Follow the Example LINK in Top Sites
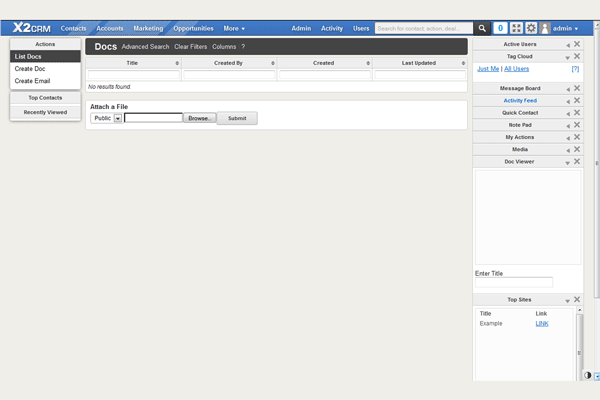 pos(542,324)
